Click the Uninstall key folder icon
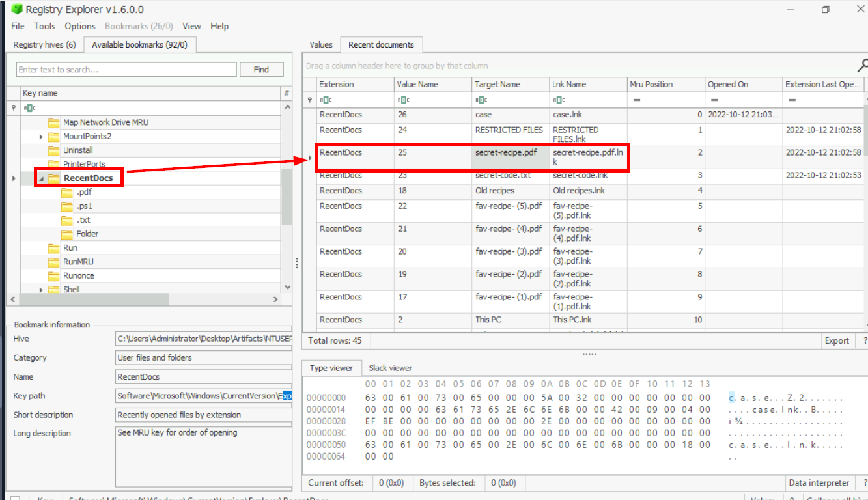The height and width of the screenshot is (500, 868). click(53, 150)
